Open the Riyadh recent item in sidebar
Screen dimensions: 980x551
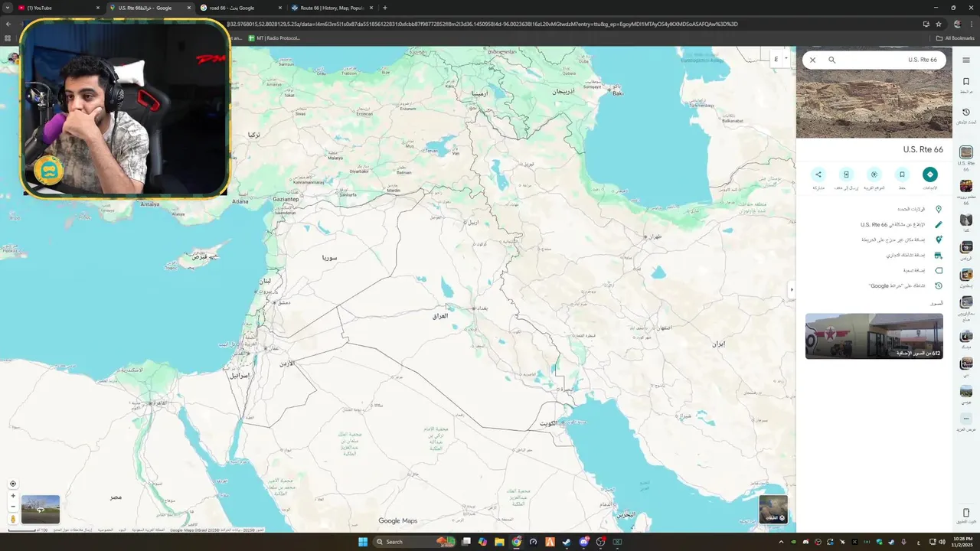[x=966, y=250]
